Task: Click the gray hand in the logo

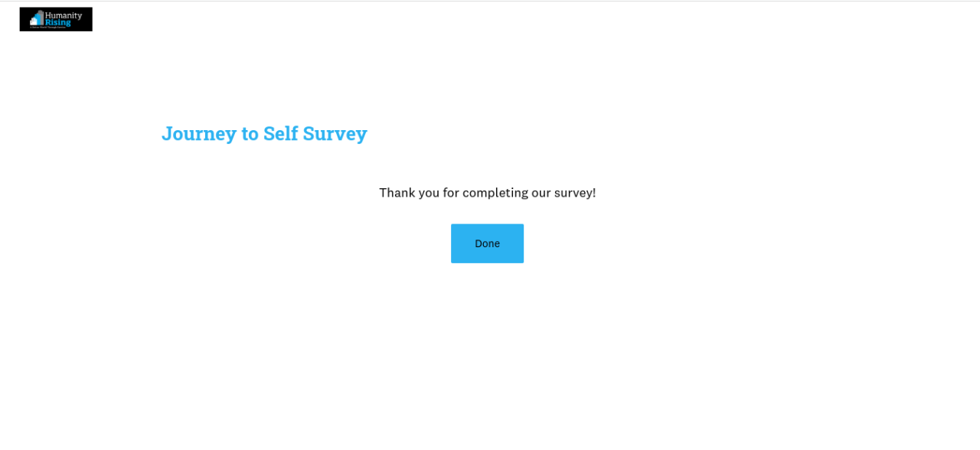Action: click(41, 17)
